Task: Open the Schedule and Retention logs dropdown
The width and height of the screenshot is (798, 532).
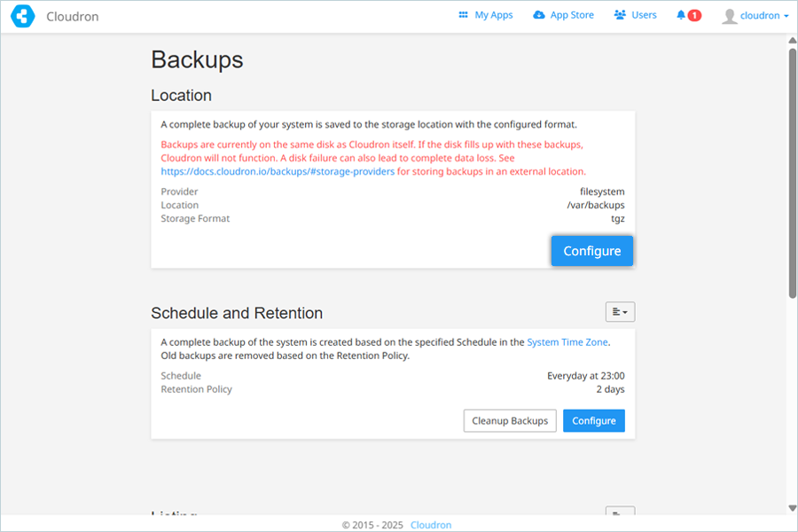Action: point(620,312)
